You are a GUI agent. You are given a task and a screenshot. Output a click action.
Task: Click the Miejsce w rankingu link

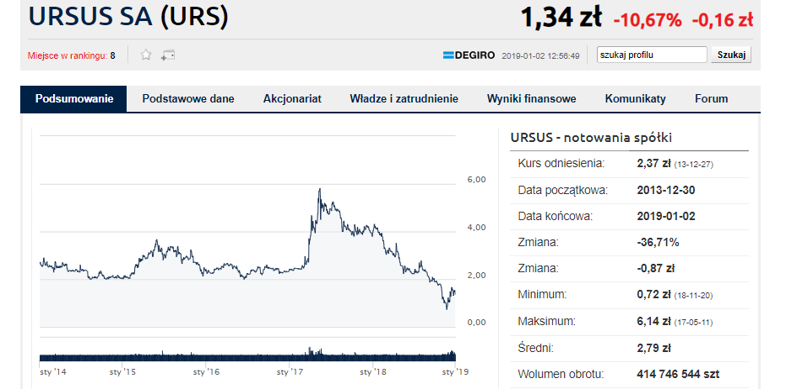68,56
